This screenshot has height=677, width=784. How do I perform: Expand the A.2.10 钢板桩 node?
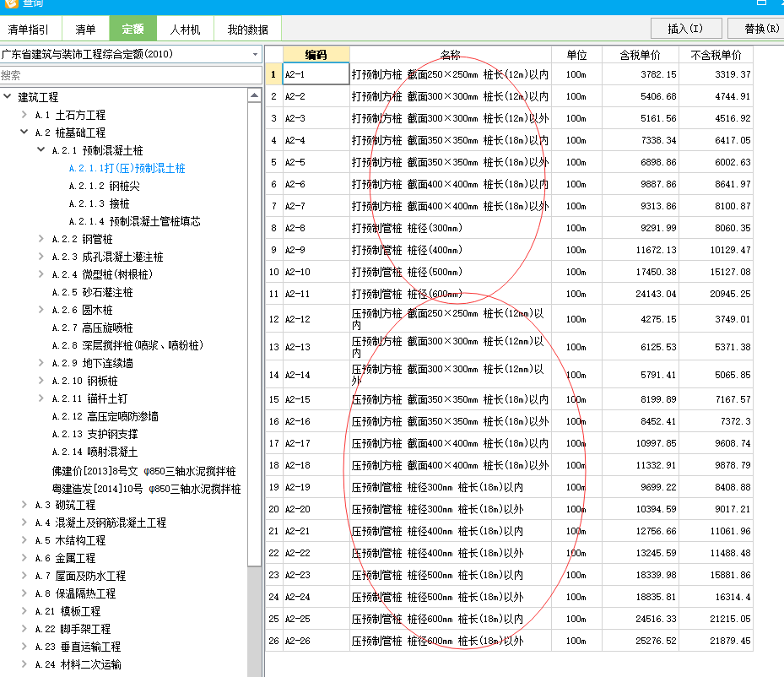point(41,381)
